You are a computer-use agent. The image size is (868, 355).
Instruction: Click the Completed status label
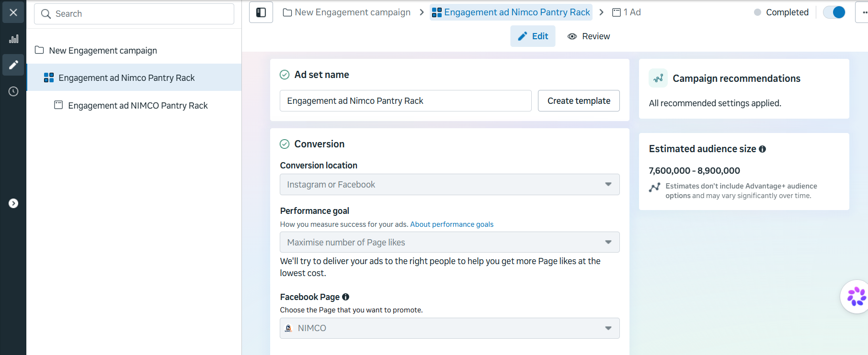[x=787, y=12]
